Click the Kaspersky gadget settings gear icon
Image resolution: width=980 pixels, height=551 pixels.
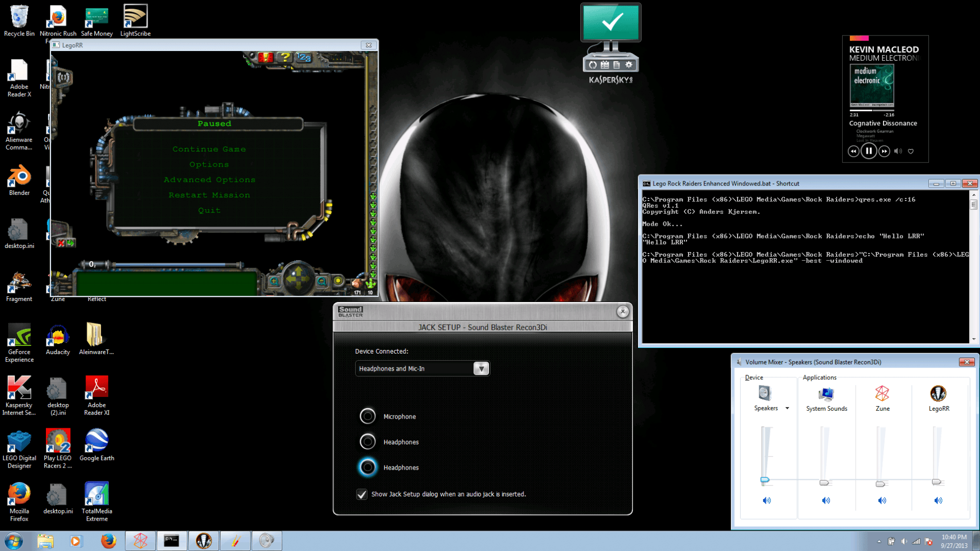pyautogui.click(x=629, y=65)
